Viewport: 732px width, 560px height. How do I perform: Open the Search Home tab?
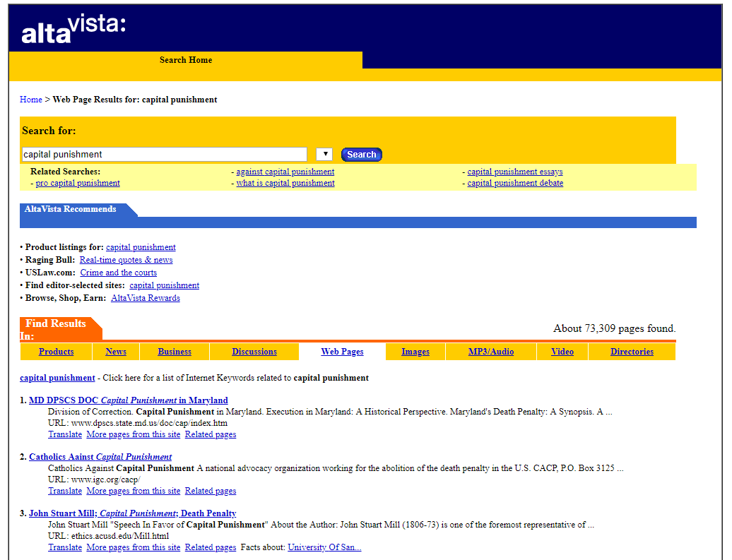pyautogui.click(x=186, y=60)
